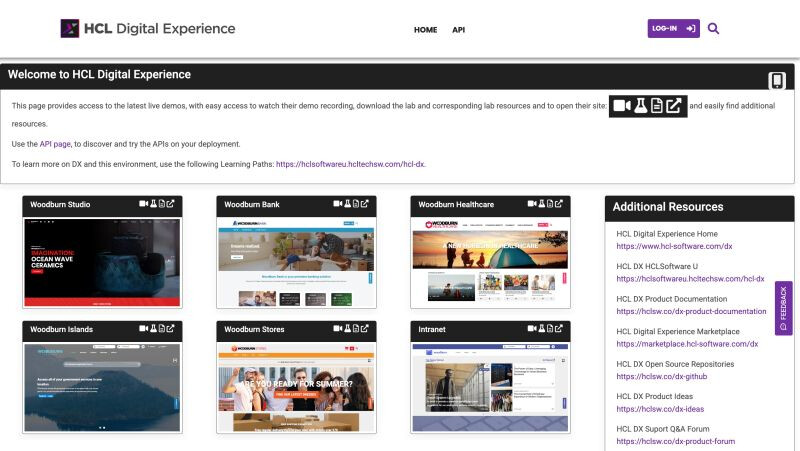Open Woodburn Healthcare resources document icon

point(551,204)
